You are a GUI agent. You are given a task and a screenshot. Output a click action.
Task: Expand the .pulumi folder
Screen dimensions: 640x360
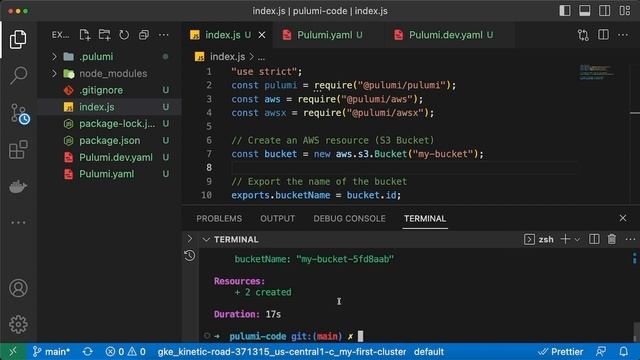(54, 56)
